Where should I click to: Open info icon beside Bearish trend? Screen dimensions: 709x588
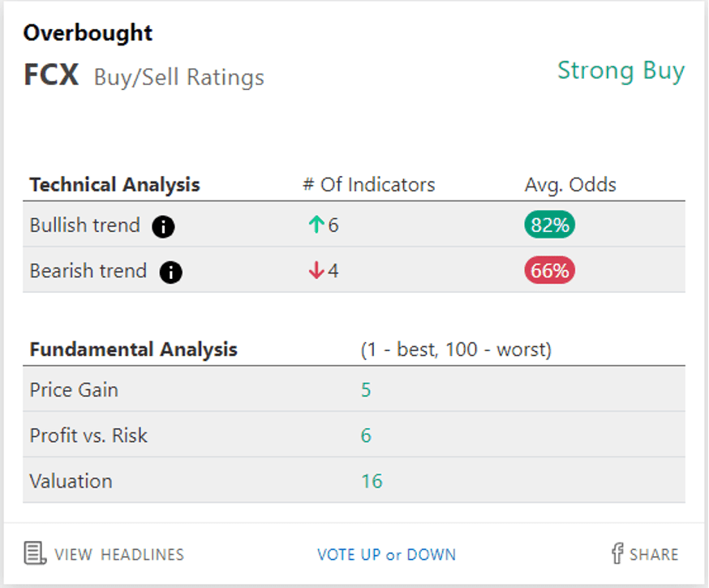pos(171,272)
